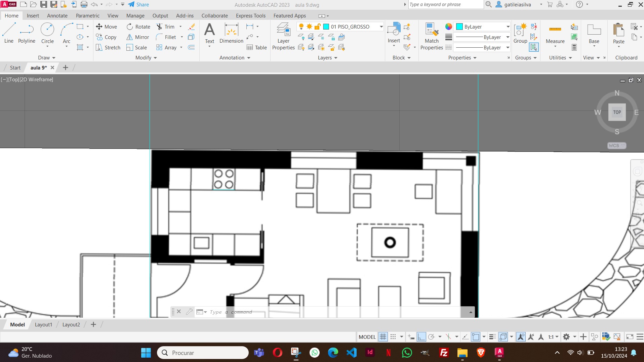Click the Array tool
This screenshot has width=644, height=362.
coord(166,47)
